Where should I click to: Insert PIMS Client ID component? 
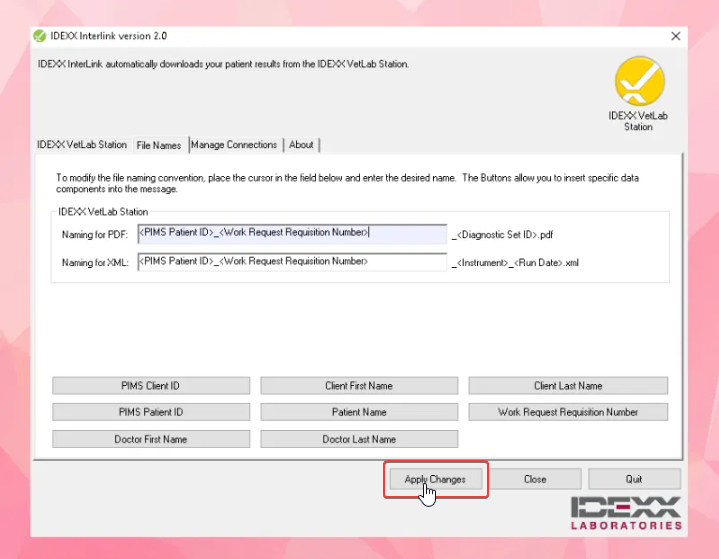click(151, 386)
